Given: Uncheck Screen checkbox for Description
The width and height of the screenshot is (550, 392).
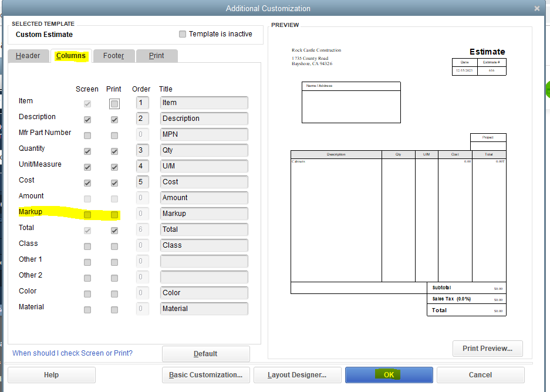Looking at the screenshot, I should pos(87,120).
